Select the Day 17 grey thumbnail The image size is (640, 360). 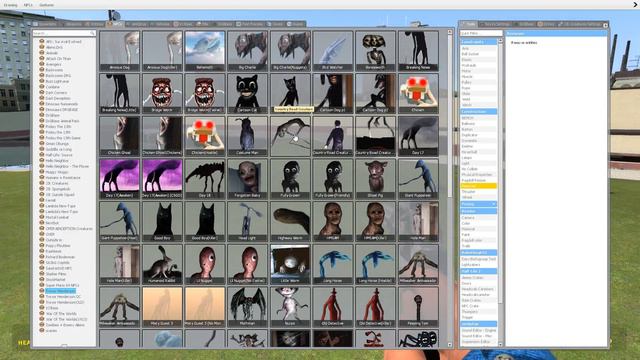418,136
